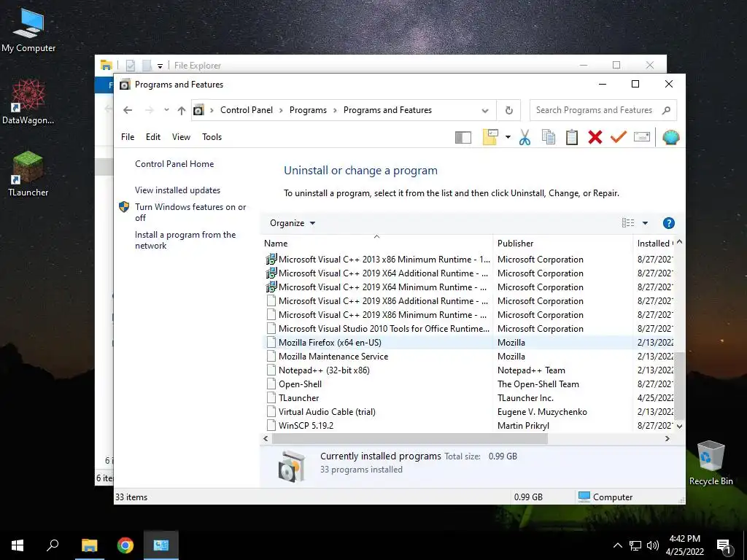Click the Back navigation arrow
747x560 pixels.
click(x=128, y=111)
